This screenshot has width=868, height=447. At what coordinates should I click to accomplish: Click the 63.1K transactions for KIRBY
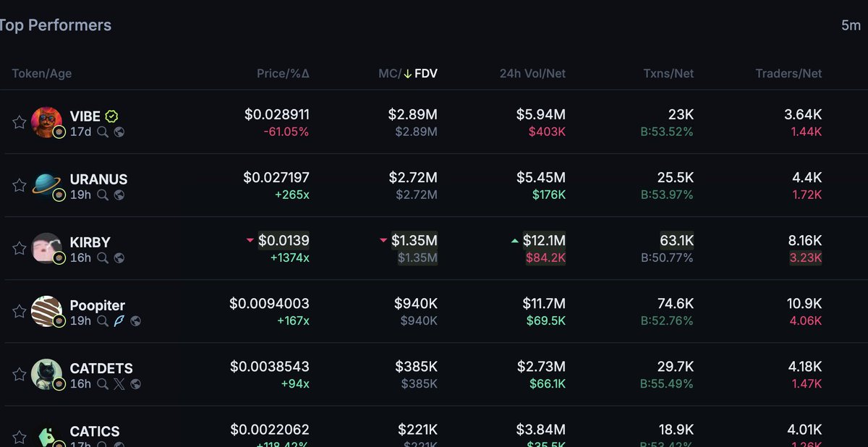(x=677, y=240)
